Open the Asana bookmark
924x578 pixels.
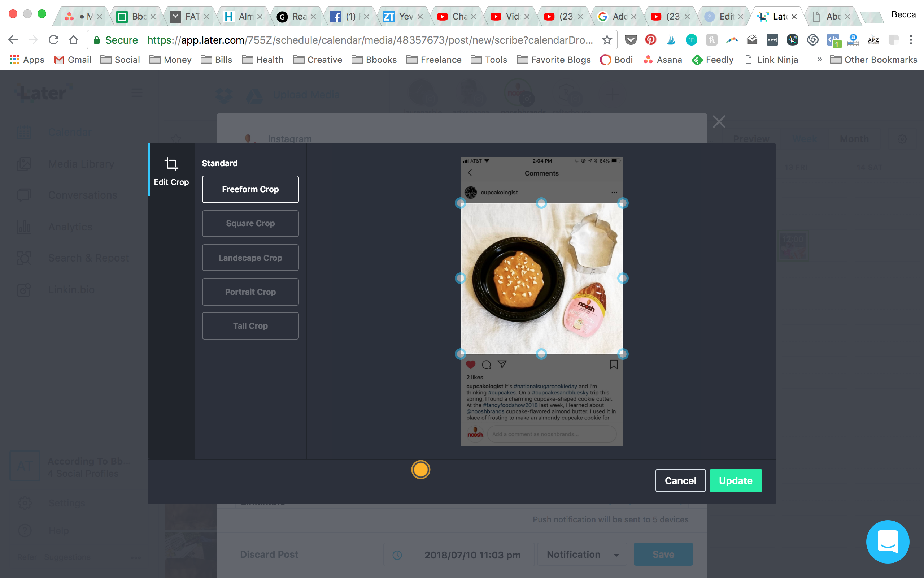[x=663, y=60]
